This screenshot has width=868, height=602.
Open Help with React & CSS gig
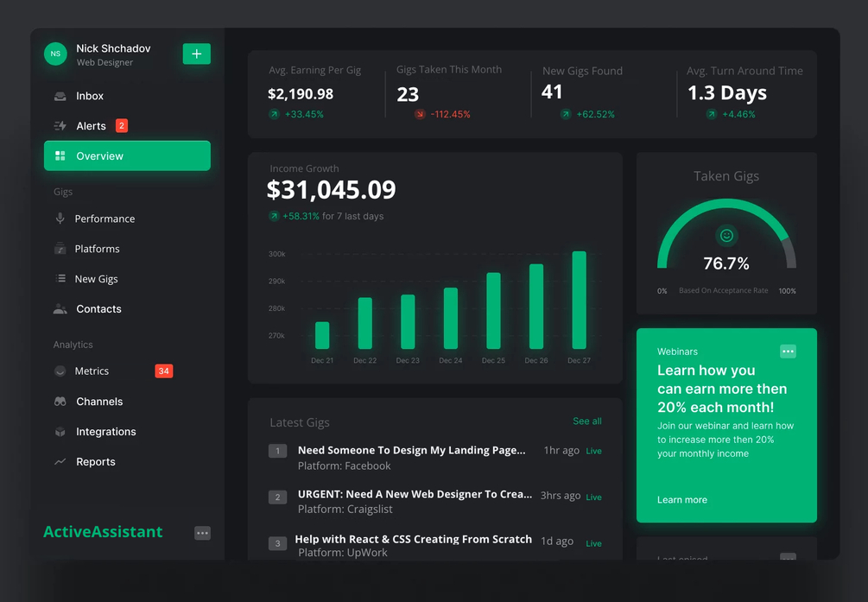[x=413, y=539]
